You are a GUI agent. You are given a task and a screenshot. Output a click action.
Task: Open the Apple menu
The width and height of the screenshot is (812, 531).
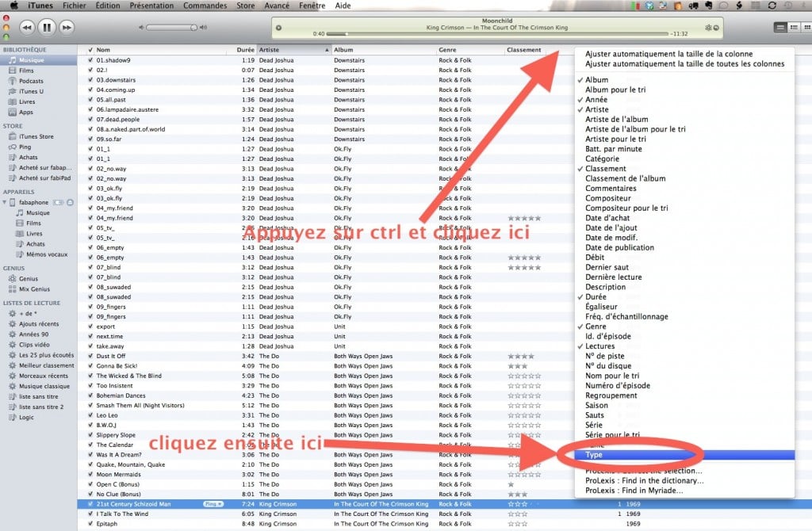pyautogui.click(x=13, y=6)
